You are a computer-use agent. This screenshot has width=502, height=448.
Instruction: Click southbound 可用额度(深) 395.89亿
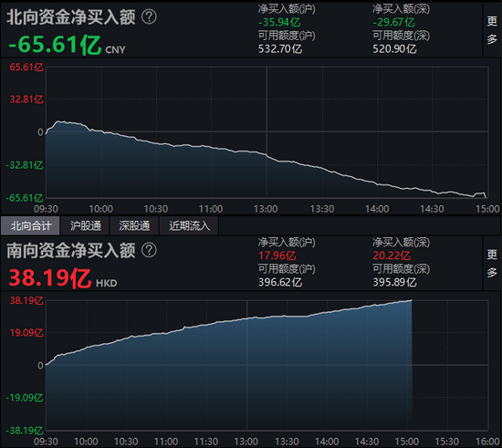click(x=394, y=282)
